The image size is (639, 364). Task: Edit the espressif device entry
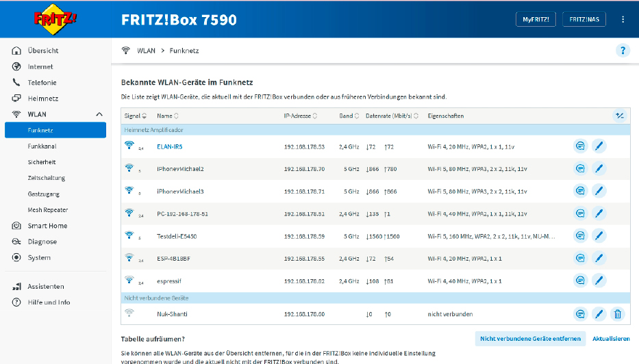pos(599,281)
